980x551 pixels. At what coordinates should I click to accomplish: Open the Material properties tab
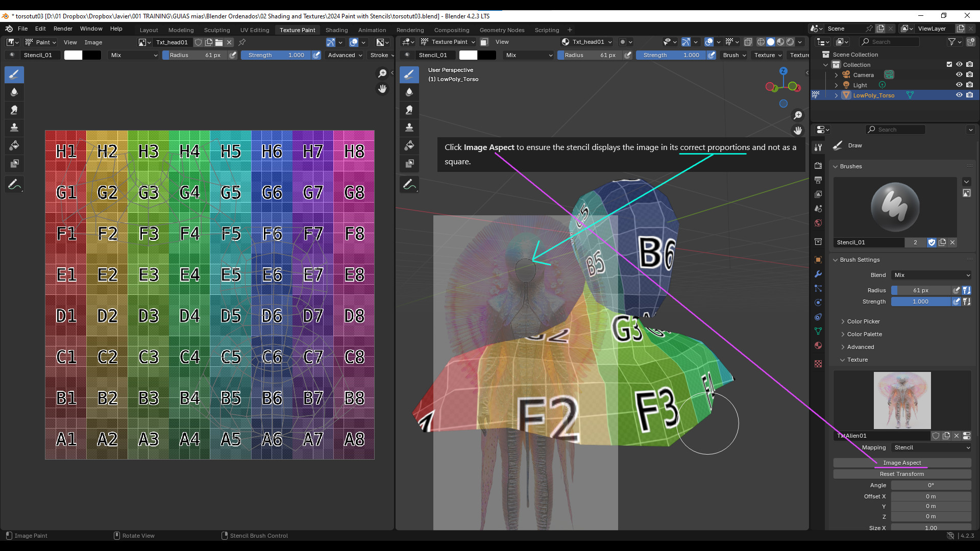(x=818, y=345)
